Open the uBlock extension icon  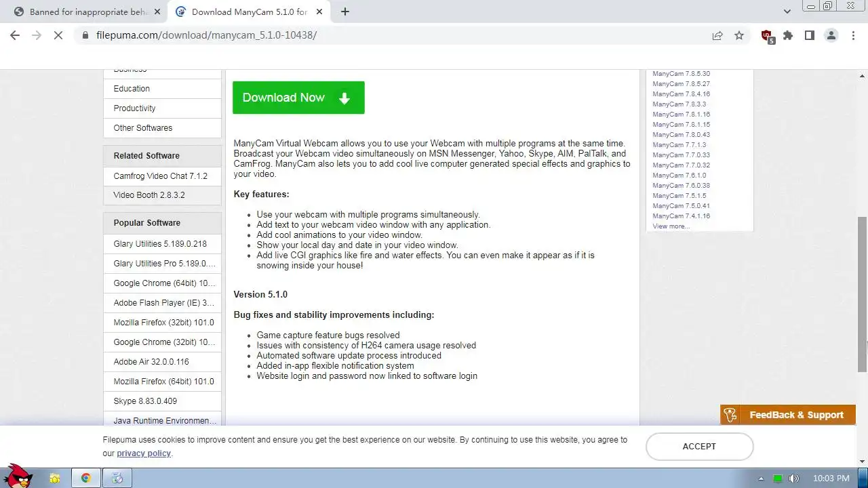pos(767,36)
